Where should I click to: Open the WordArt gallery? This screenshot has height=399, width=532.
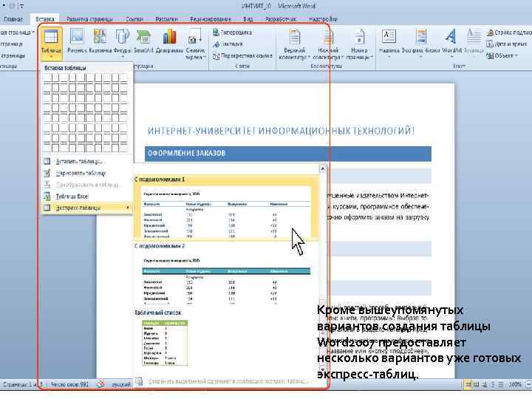tap(451, 42)
